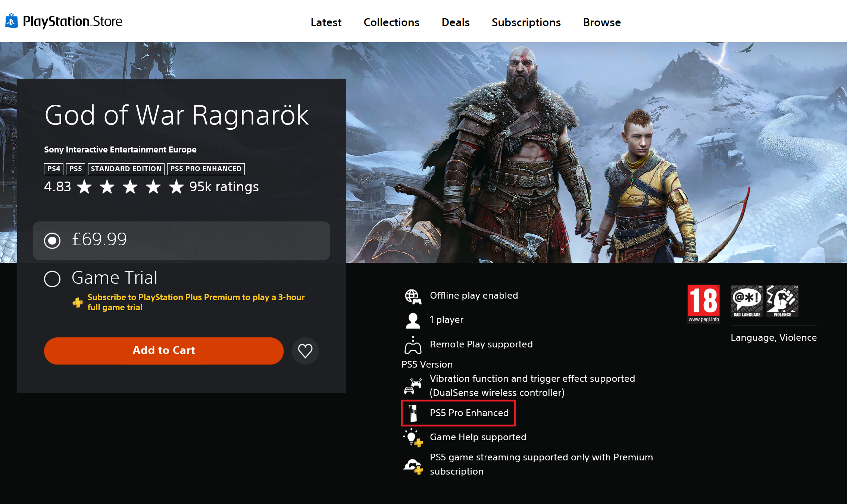
Task: Click the PS5 platform tag
Action: pyautogui.click(x=75, y=169)
